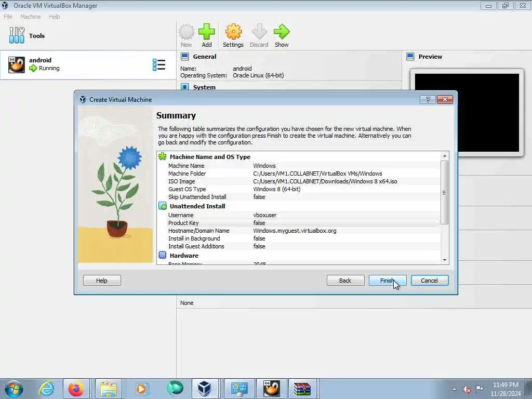Select the Install in Background row
532x399 pixels.
(x=299, y=238)
